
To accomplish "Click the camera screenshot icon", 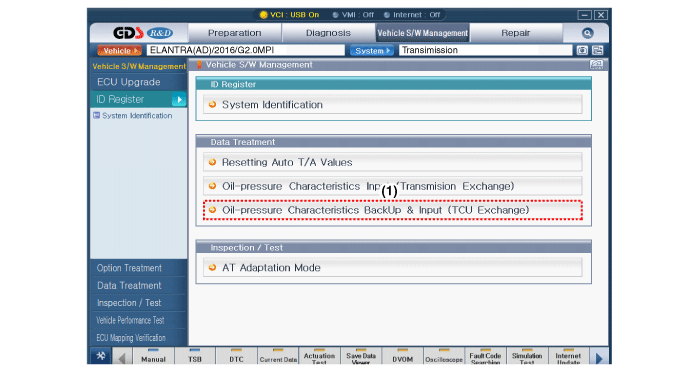I will pyautogui.click(x=582, y=50).
